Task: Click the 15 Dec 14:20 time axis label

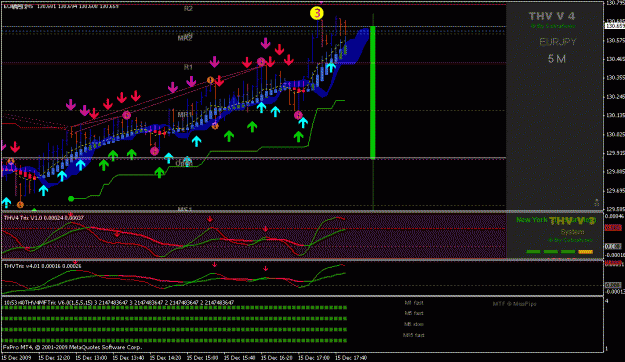Action: (x=165, y=358)
